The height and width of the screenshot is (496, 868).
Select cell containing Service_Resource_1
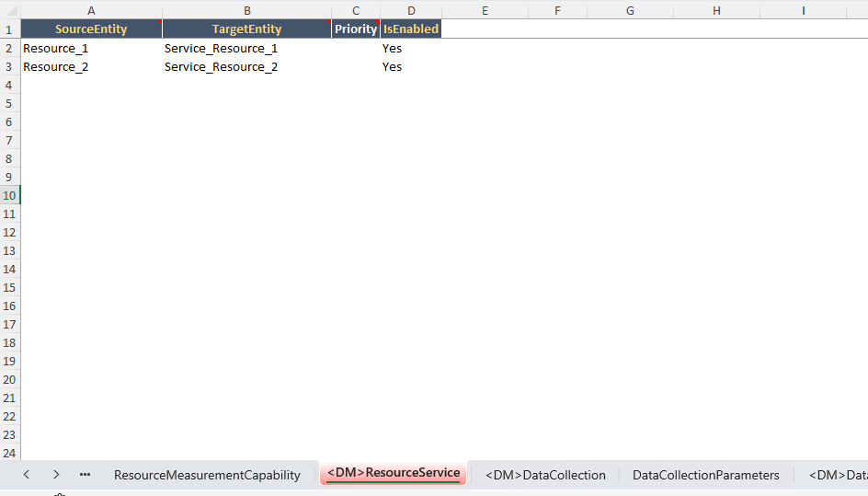point(247,48)
